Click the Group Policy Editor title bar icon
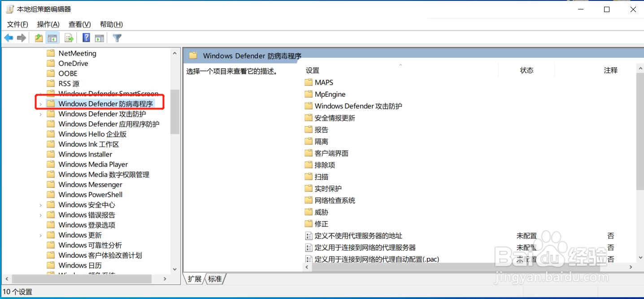This screenshot has width=644, height=299. click(10, 9)
